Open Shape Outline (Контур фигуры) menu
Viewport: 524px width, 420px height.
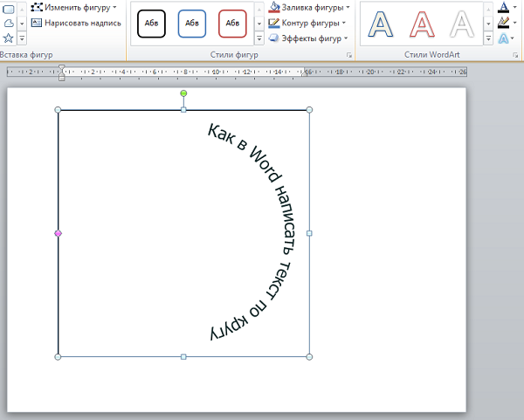pos(307,23)
